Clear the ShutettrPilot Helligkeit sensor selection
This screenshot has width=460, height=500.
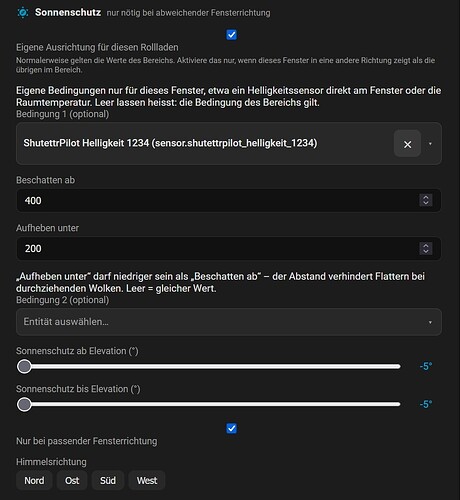[407, 144]
